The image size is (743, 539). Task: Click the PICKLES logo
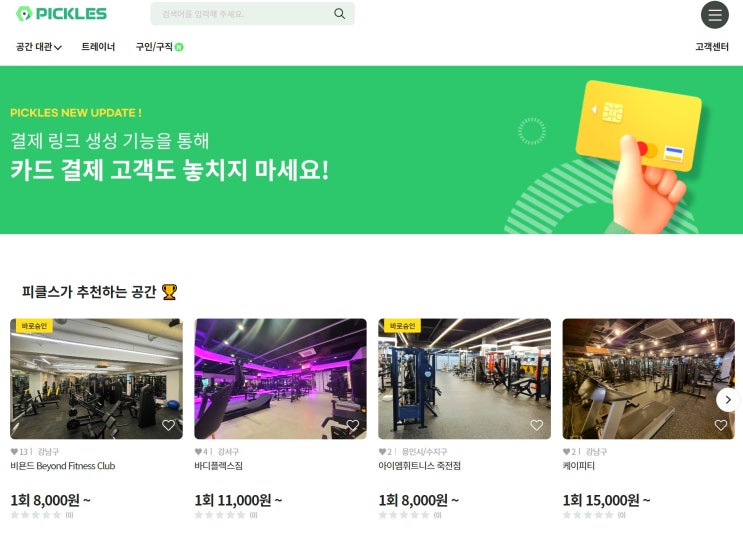(x=61, y=14)
